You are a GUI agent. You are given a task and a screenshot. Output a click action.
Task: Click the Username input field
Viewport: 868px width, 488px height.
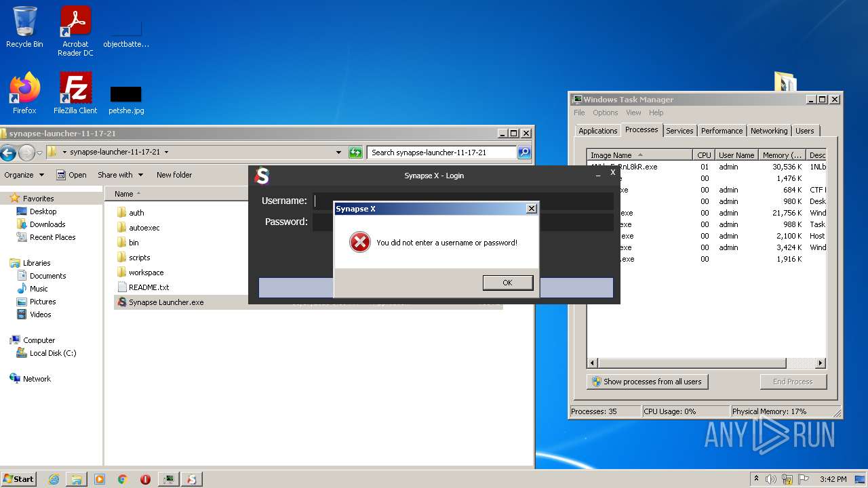(463, 201)
